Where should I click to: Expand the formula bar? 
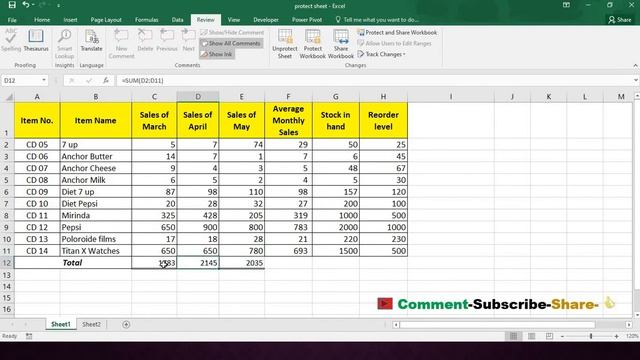(636, 80)
